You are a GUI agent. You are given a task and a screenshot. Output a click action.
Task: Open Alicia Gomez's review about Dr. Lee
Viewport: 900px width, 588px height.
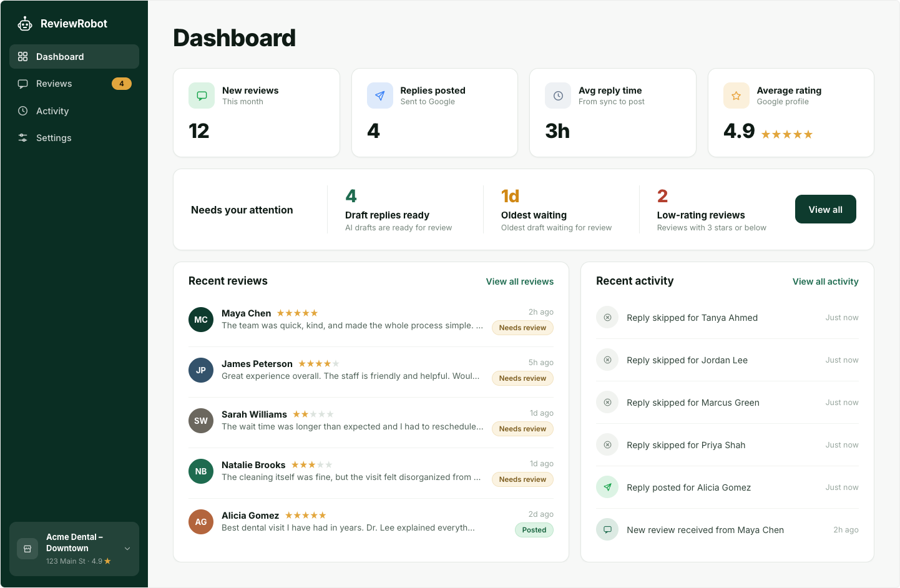click(x=348, y=528)
